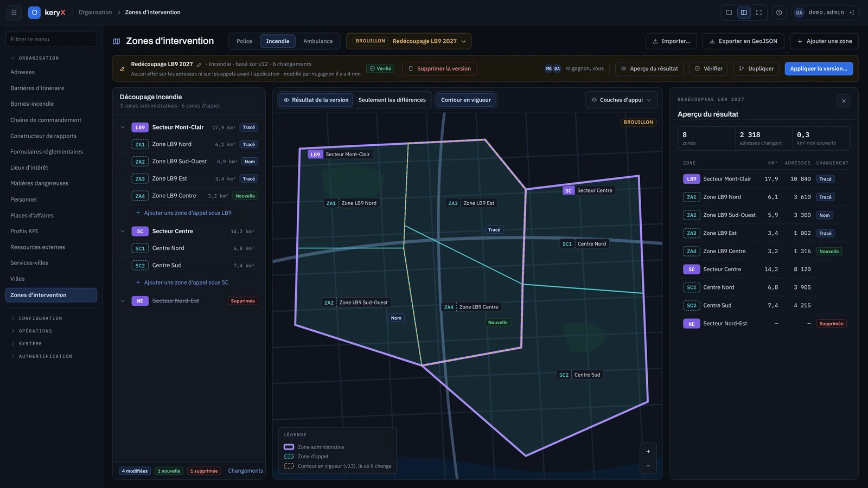Click Exporter en GeoJSON

click(x=743, y=41)
